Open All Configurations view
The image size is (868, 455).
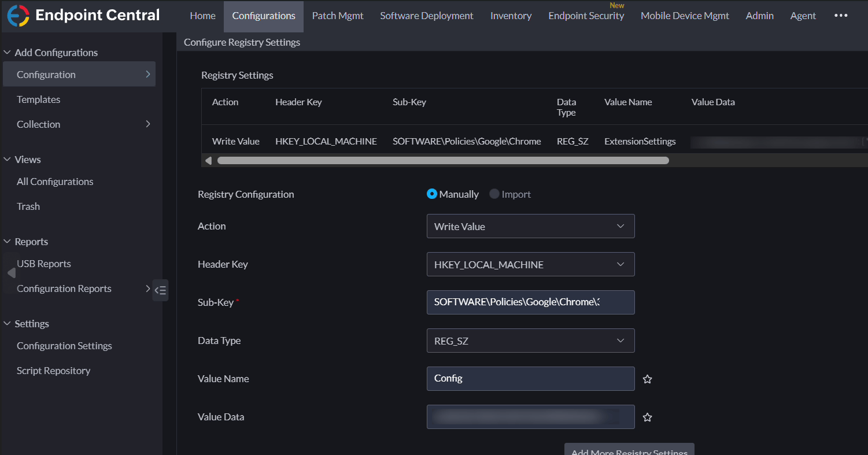[55, 182]
